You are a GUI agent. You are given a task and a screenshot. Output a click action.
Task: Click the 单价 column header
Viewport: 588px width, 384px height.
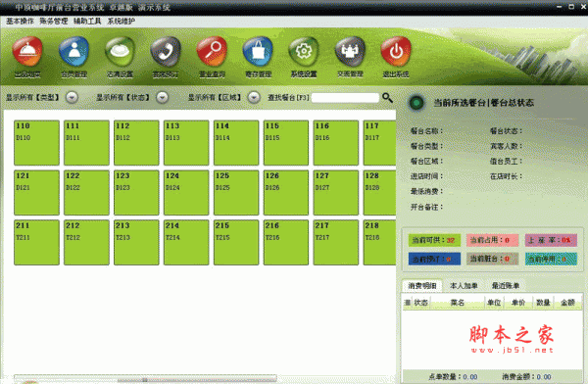coord(518,303)
